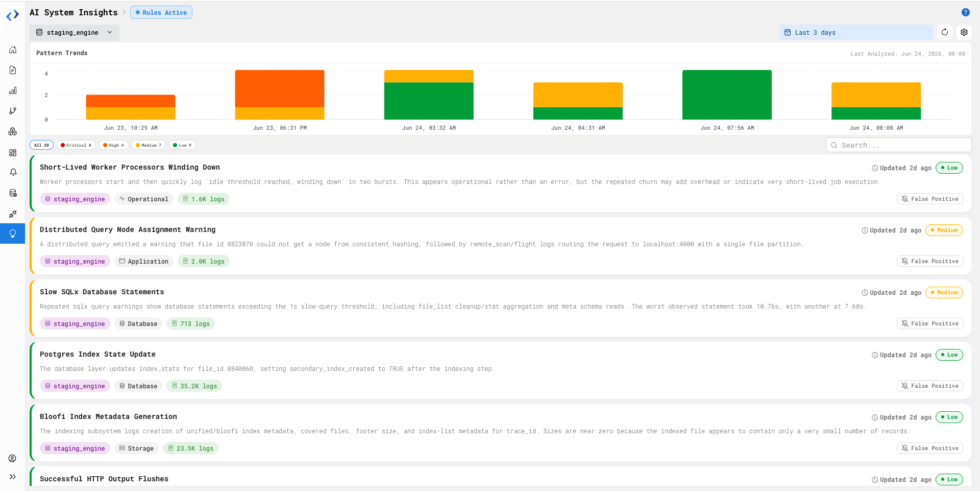Image resolution: width=980 pixels, height=491 pixels.
Task: Click the Low badge on Short-Lived Worker card
Action: click(949, 168)
